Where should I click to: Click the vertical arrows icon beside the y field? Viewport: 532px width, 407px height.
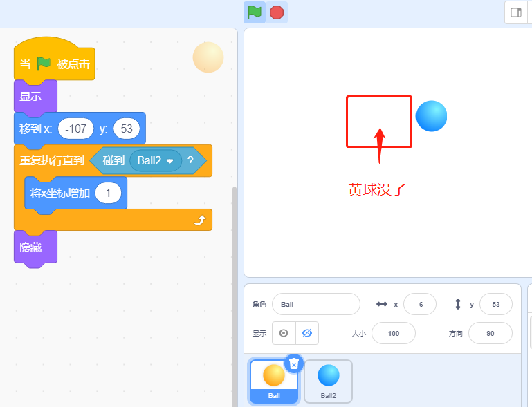click(458, 304)
